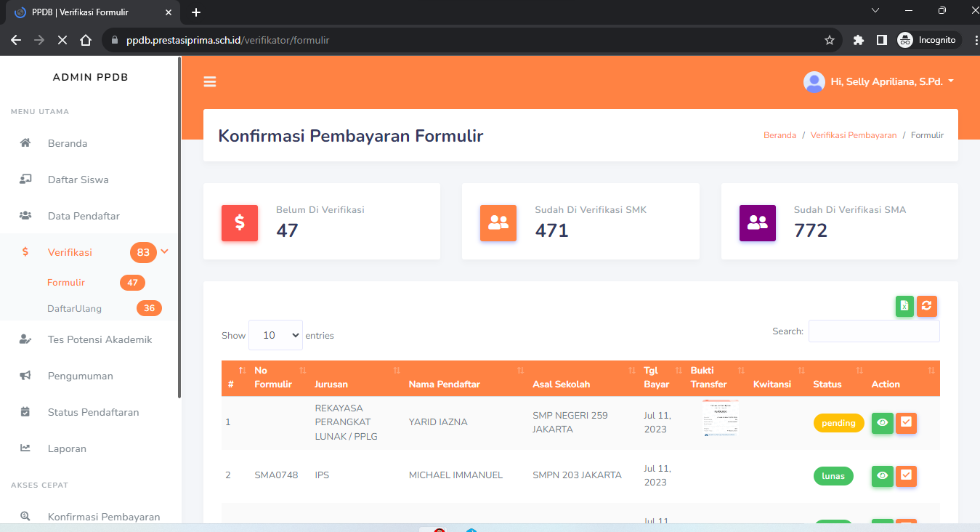This screenshot has width=980, height=532.
Task: Collapse the Verifikasi sidebar menu
Action: tap(164, 252)
